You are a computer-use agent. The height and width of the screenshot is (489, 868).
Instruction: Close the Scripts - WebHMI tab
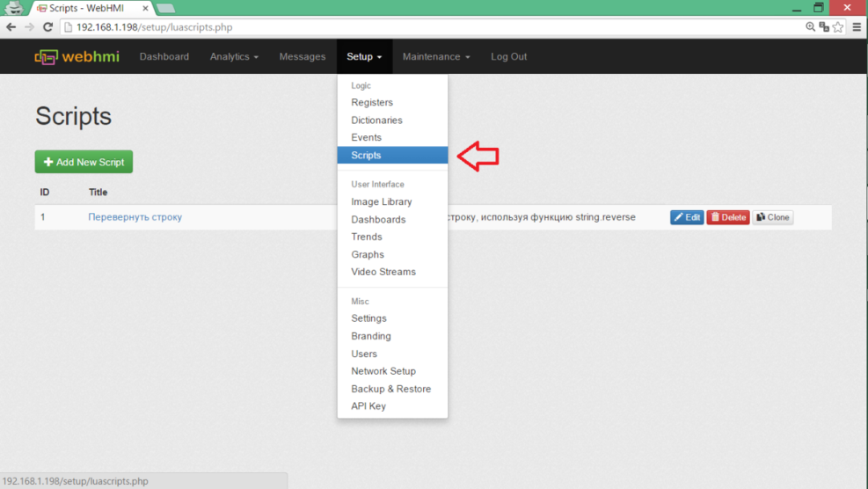(145, 8)
